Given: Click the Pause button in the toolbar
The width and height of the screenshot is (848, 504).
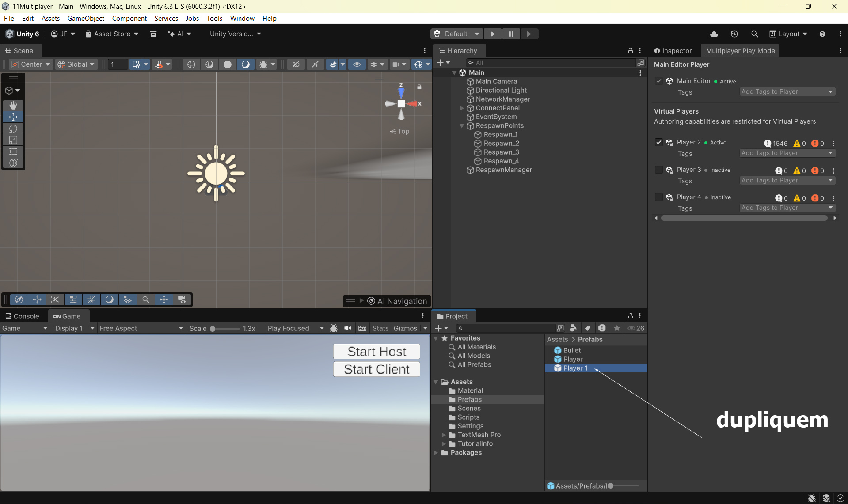Looking at the screenshot, I should 511,34.
